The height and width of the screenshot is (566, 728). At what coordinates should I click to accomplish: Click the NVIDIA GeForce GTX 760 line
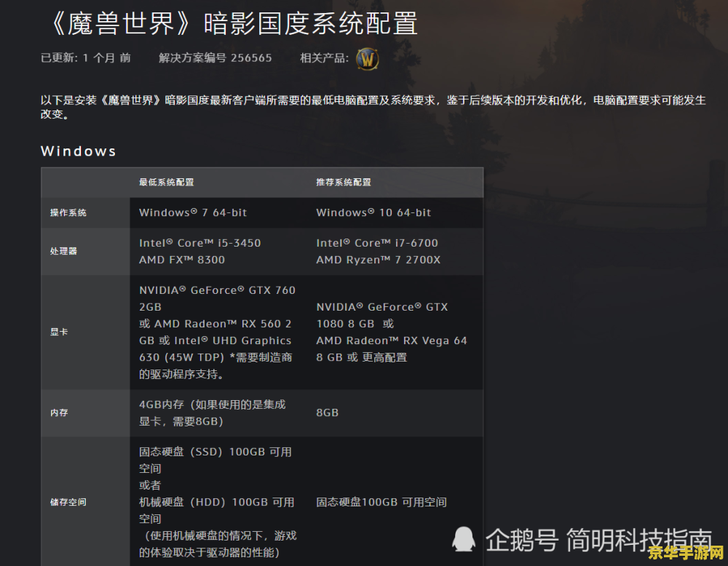tap(217, 290)
